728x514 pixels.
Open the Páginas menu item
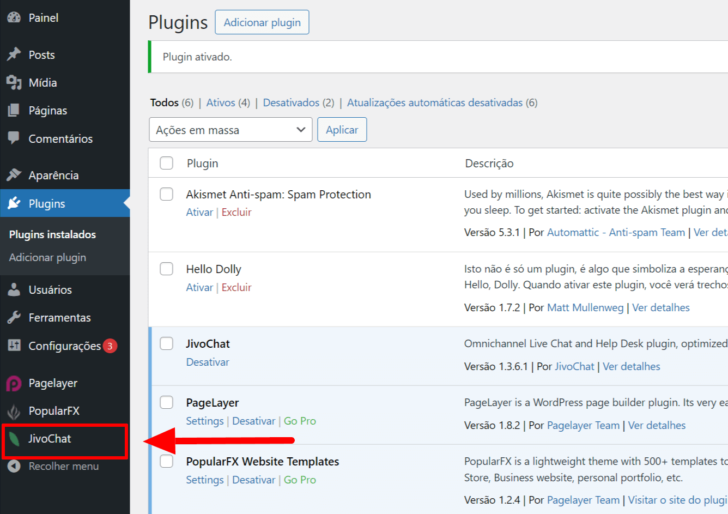(x=65, y=111)
